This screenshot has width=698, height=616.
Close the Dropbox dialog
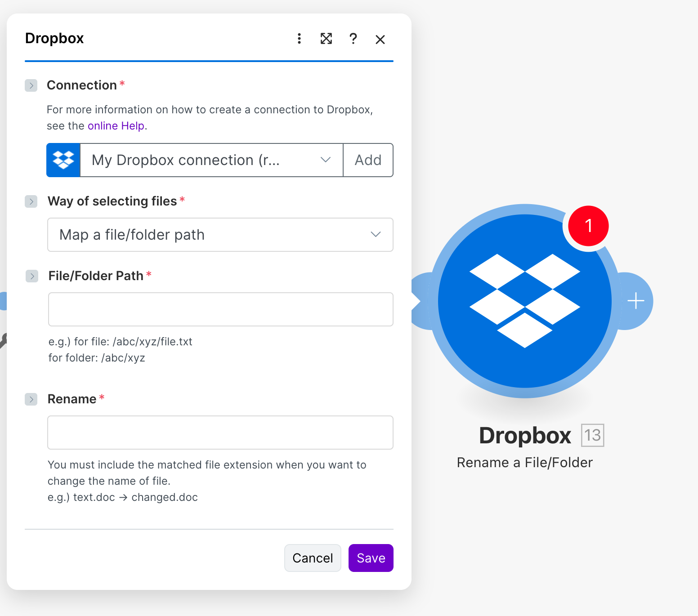[x=380, y=40]
